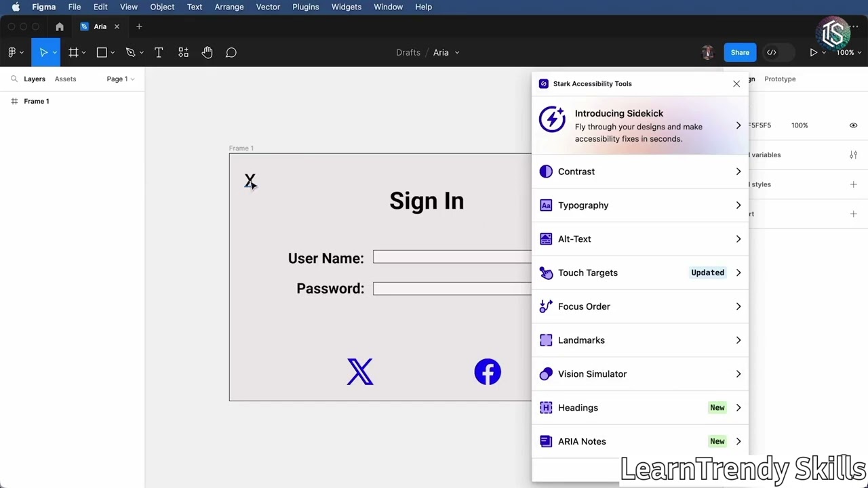Image resolution: width=868 pixels, height=488 pixels.
Task: Click the Sidekick lightning bolt icon
Action: pos(552,119)
